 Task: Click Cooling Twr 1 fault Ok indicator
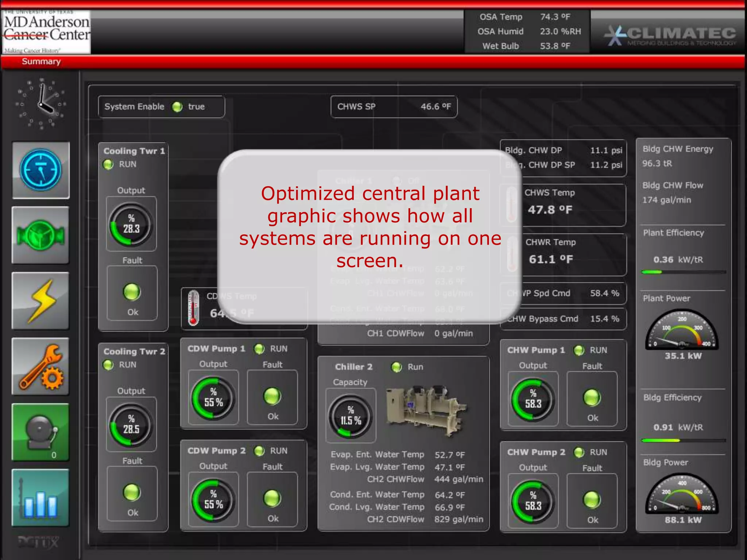(132, 292)
